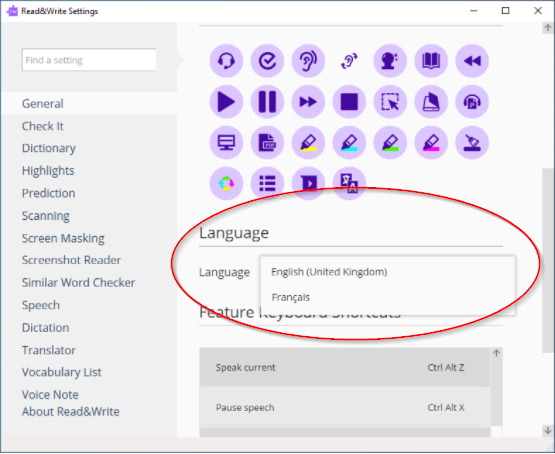555x454 pixels.
Task: Click the Fast Forward double-arrow icon
Action: tap(308, 102)
